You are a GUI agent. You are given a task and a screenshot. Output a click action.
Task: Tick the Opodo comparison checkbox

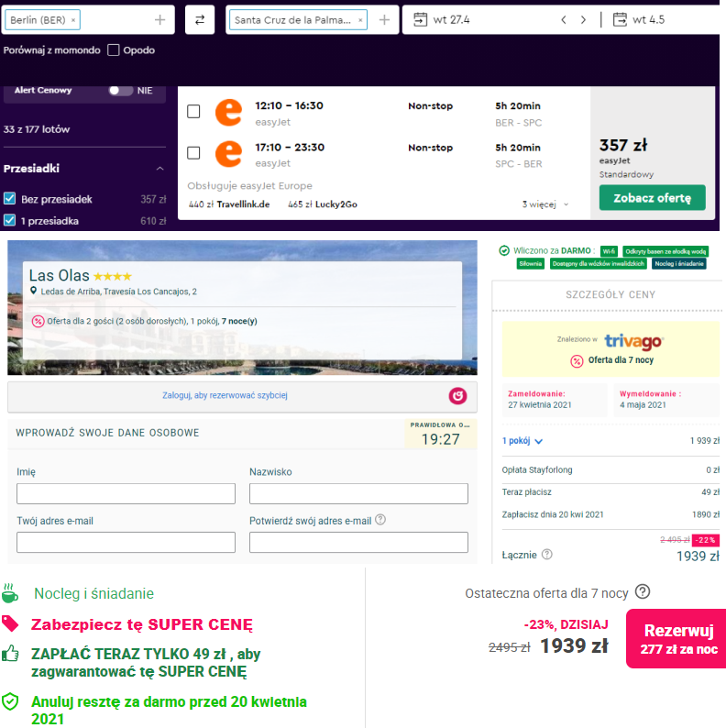pyautogui.click(x=114, y=50)
